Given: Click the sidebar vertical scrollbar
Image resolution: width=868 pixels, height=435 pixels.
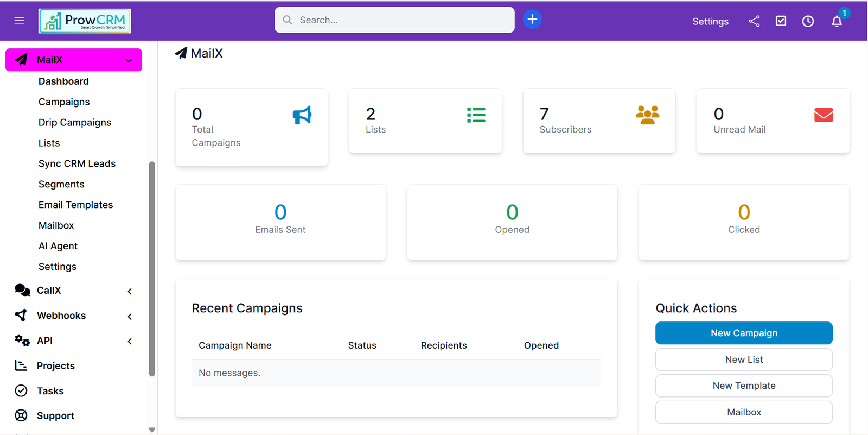Looking at the screenshot, I should [152, 269].
